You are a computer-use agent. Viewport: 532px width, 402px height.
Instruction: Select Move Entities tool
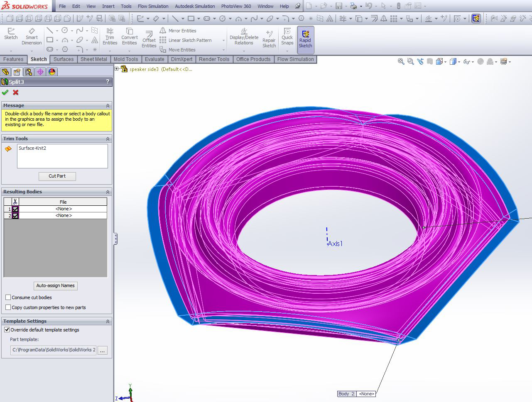point(178,50)
